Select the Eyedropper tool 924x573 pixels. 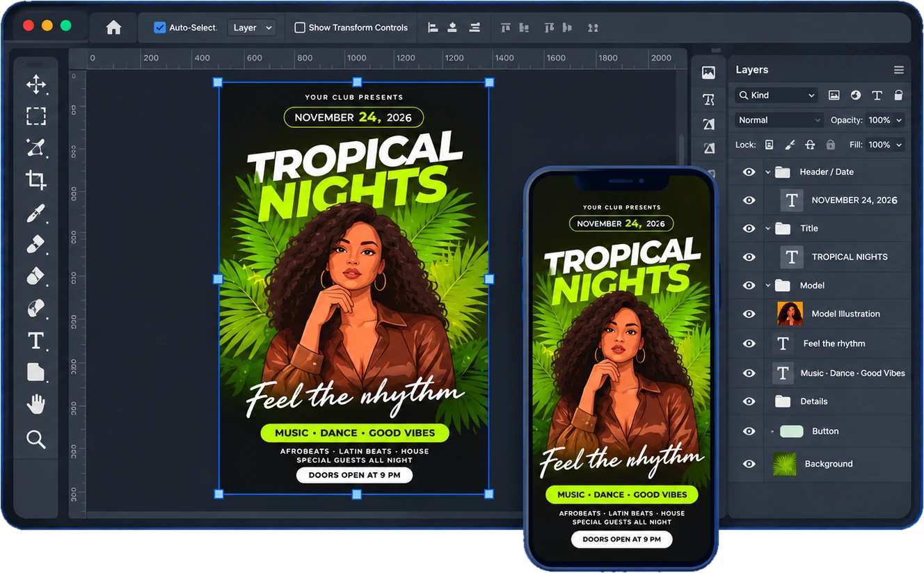pyautogui.click(x=36, y=213)
